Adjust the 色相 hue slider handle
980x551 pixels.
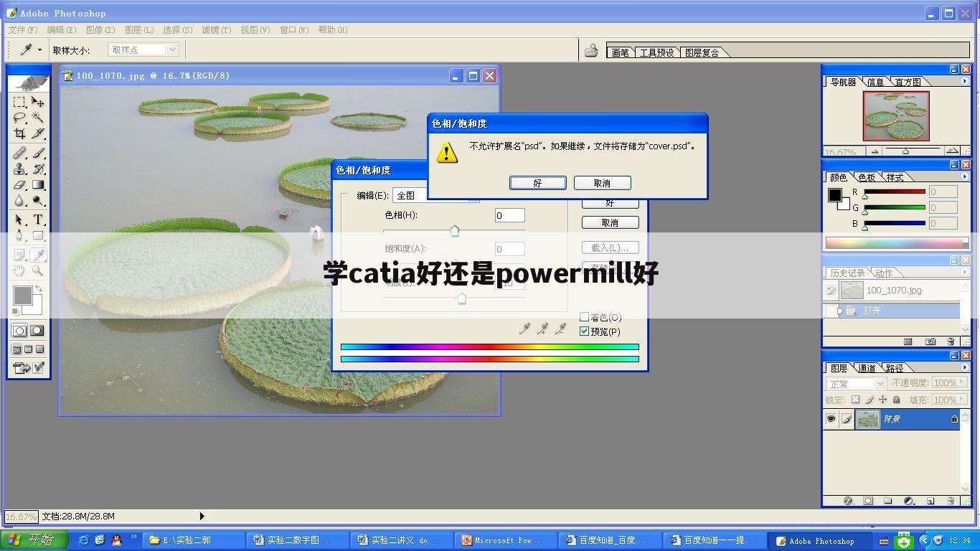coord(454,230)
